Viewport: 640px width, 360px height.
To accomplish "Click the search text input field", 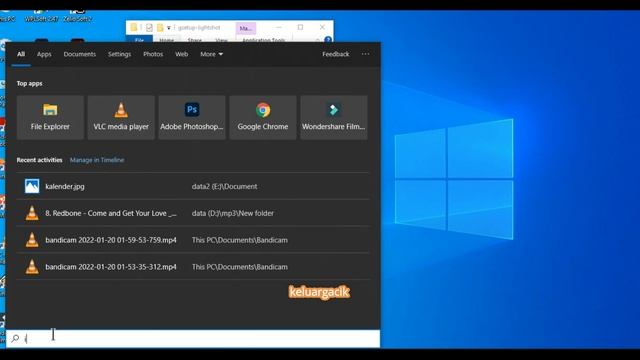I will tap(193, 339).
